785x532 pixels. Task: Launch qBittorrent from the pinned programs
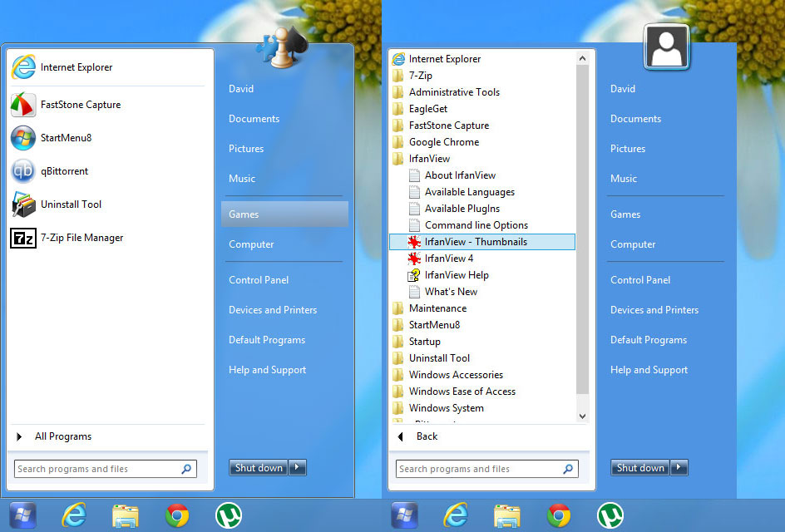coord(67,171)
